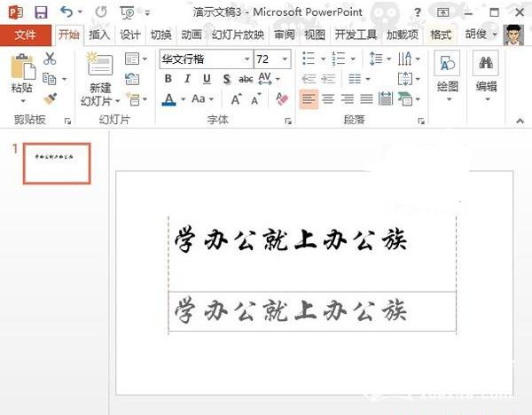Open character spacing AV dropdown

click(269, 79)
